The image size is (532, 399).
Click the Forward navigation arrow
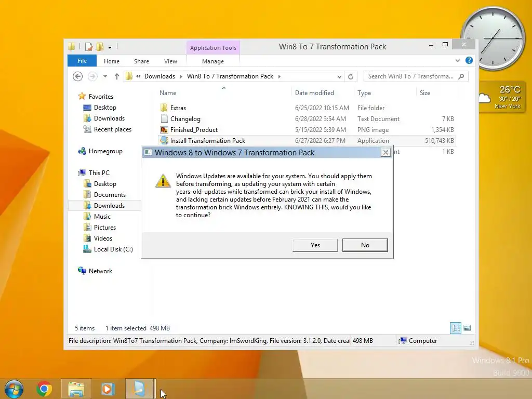click(92, 76)
